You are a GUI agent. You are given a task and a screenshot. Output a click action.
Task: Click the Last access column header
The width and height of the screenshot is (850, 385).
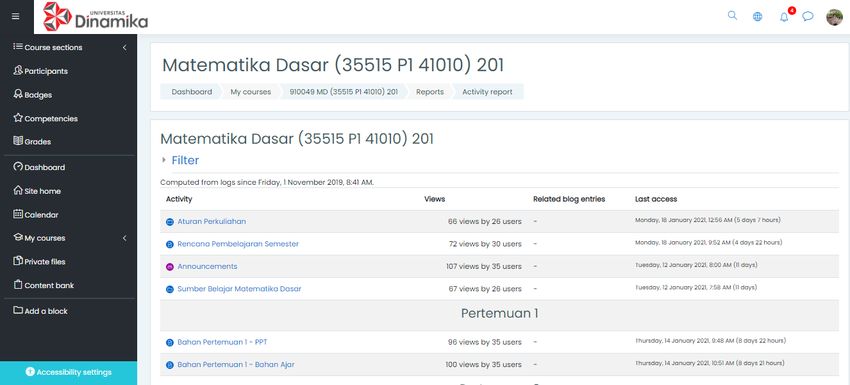coord(656,199)
